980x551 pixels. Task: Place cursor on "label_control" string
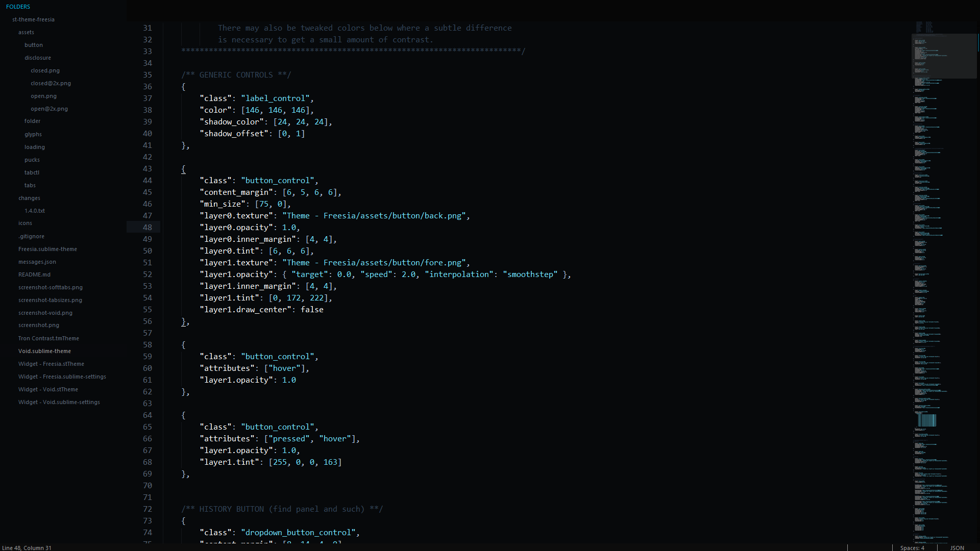276,98
